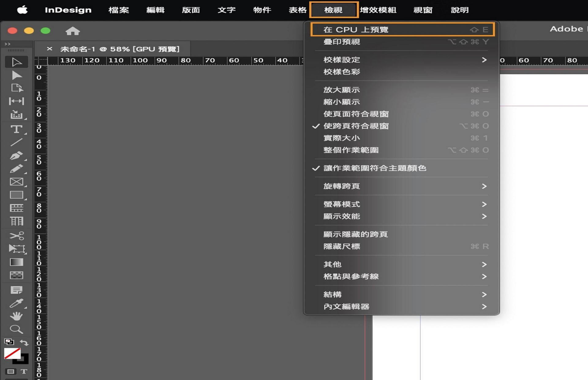Open the 校樣設定 submenu
The height and width of the screenshot is (380, 588).
[x=342, y=60]
